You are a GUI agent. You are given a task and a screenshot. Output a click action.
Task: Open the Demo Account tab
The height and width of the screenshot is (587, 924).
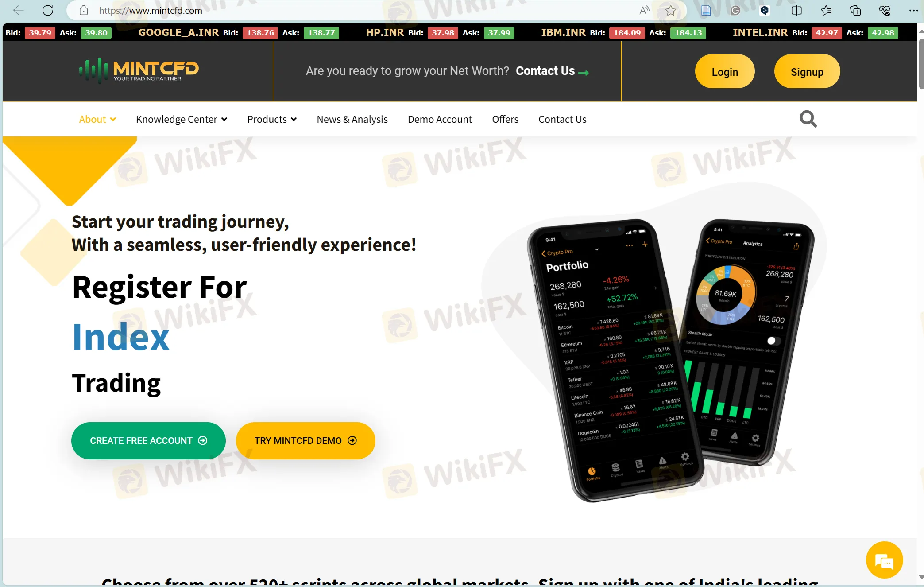pyautogui.click(x=440, y=119)
